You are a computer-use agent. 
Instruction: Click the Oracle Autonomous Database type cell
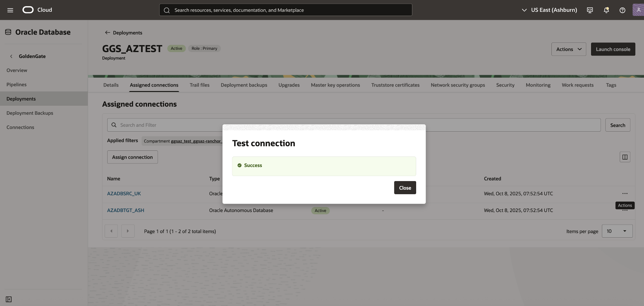coord(241,210)
